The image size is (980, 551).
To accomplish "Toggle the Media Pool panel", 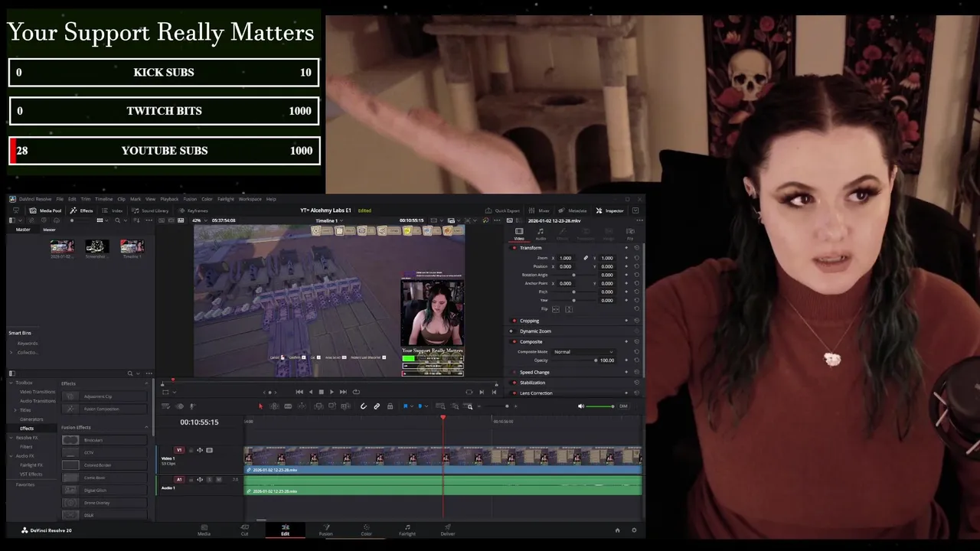I will [x=45, y=210].
